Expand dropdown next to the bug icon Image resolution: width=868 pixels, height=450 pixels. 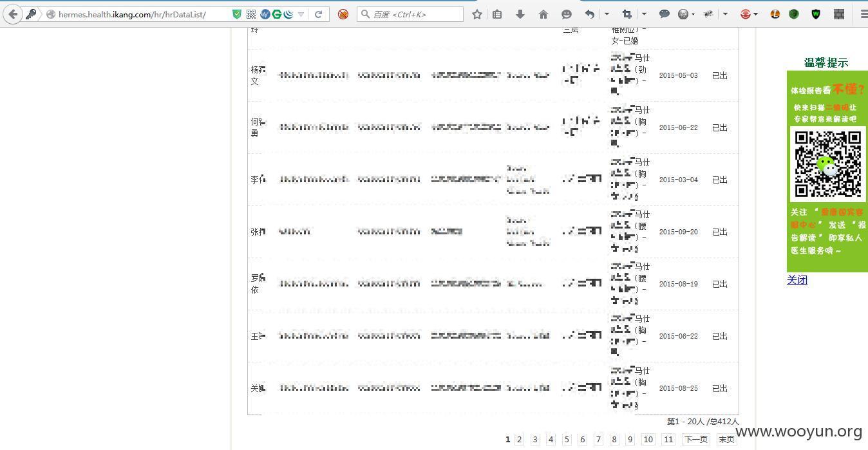tap(725, 14)
